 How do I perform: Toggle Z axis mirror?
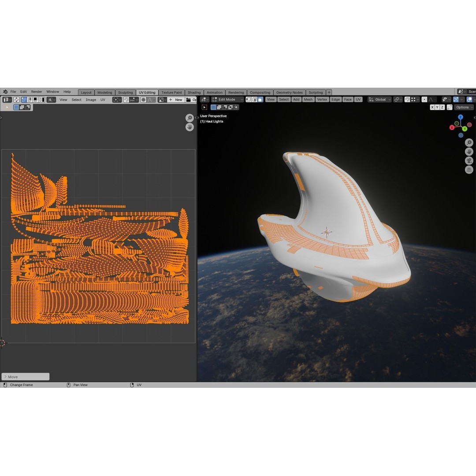click(x=443, y=107)
